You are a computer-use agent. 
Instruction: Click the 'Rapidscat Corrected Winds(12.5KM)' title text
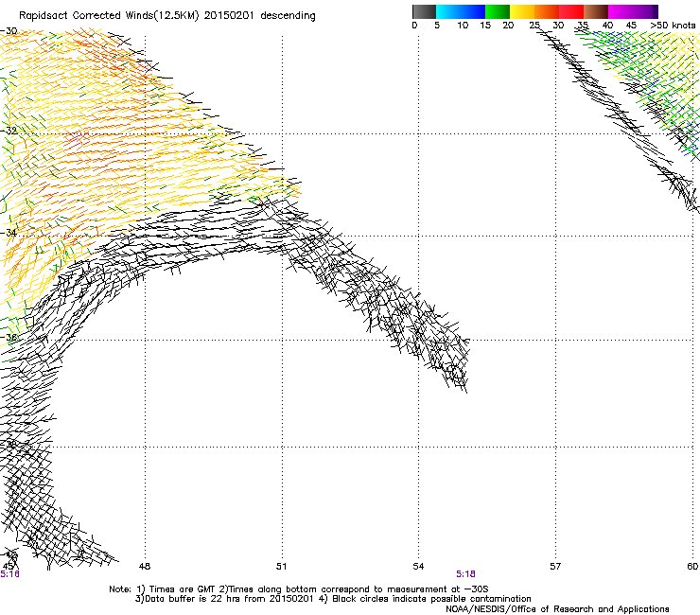click(109, 16)
